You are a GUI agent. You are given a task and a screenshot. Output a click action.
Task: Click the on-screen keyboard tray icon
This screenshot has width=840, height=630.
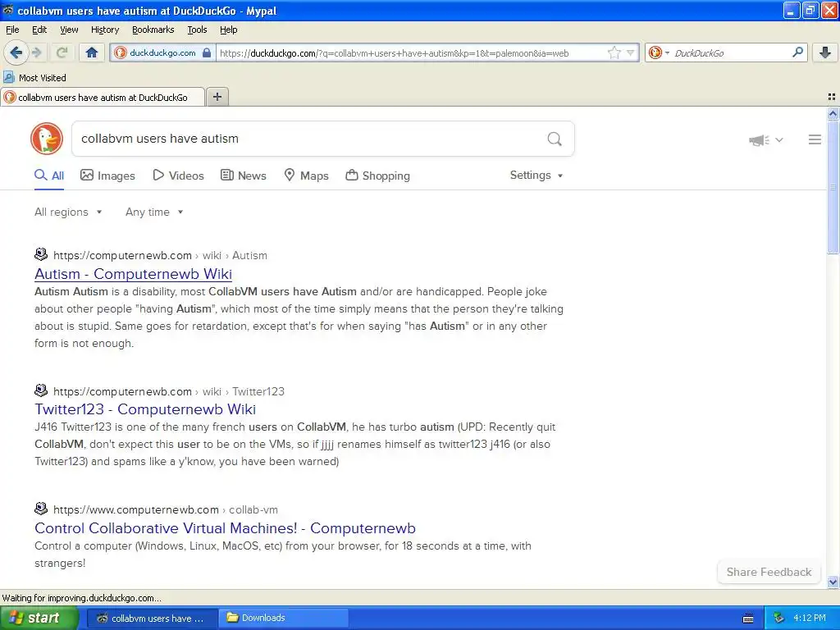(748, 619)
